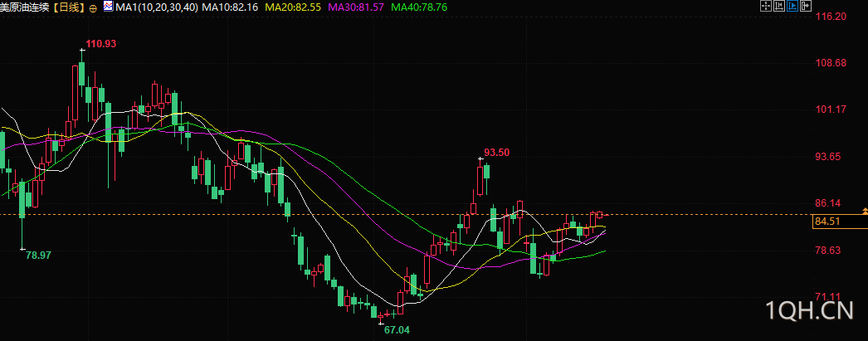
Task: Click the MA40:78.76 green average label
Action: 419,7
